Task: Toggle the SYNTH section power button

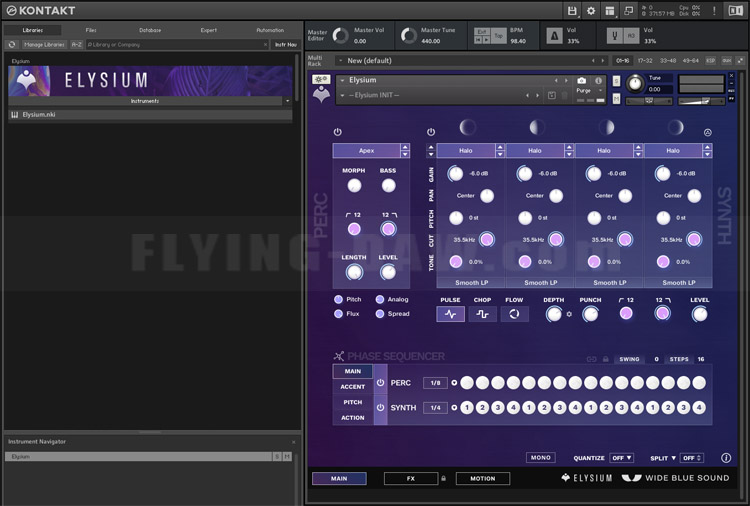Action: point(431,132)
